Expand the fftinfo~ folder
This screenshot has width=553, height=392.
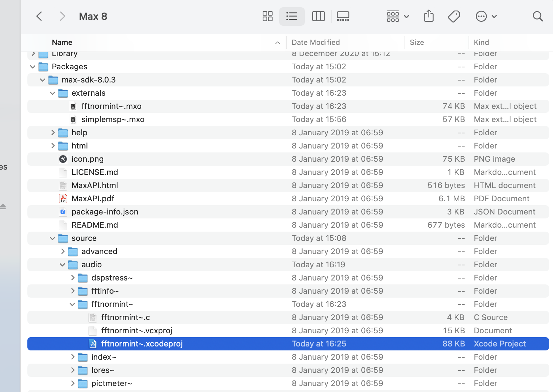click(73, 291)
